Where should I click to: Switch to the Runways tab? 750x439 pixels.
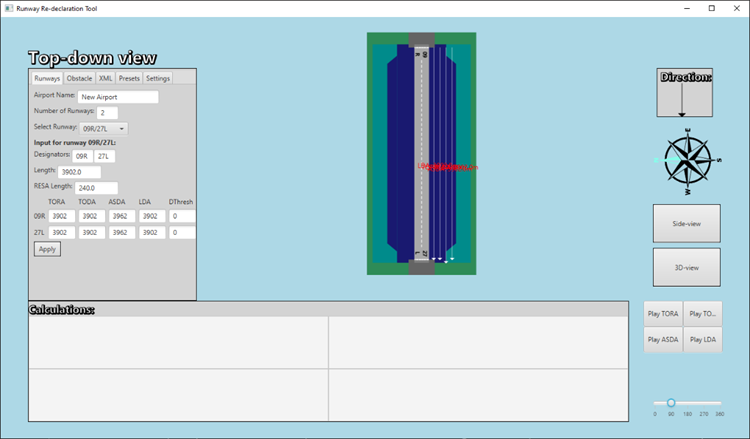(47, 78)
